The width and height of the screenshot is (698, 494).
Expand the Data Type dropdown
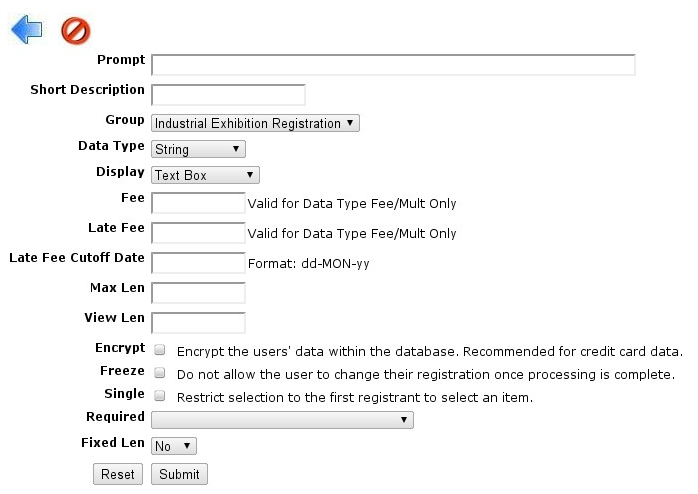[x=198, y=149]
